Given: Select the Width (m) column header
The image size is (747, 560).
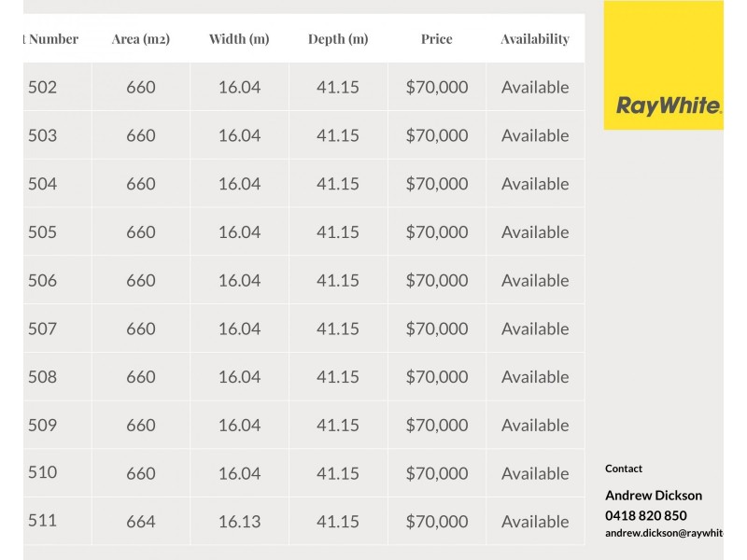Looking at the screenshot, I should [239, 39].
